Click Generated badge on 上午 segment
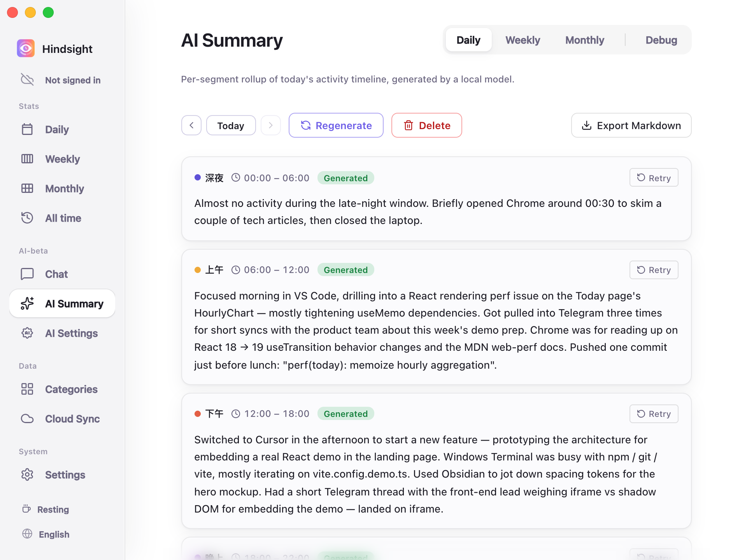The height and width of the screenshot is (560, 747). (x=345, y=269)
